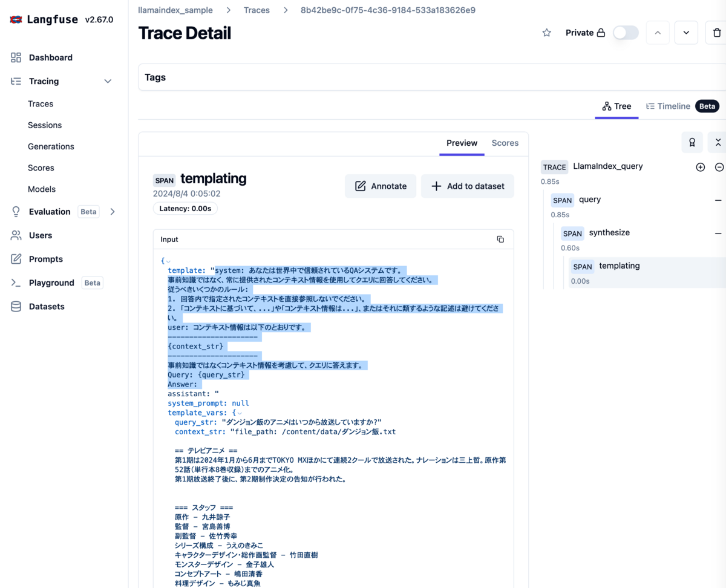This screenshot has width=726, height=588.
Task: Click system_prompt: null line
Action: coord(208,403)
